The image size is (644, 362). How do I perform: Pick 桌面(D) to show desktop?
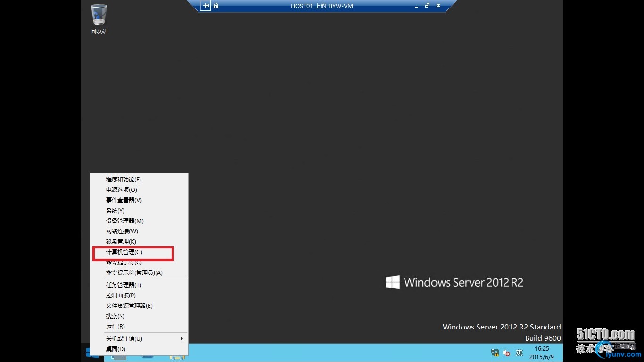tap(139, 349)
